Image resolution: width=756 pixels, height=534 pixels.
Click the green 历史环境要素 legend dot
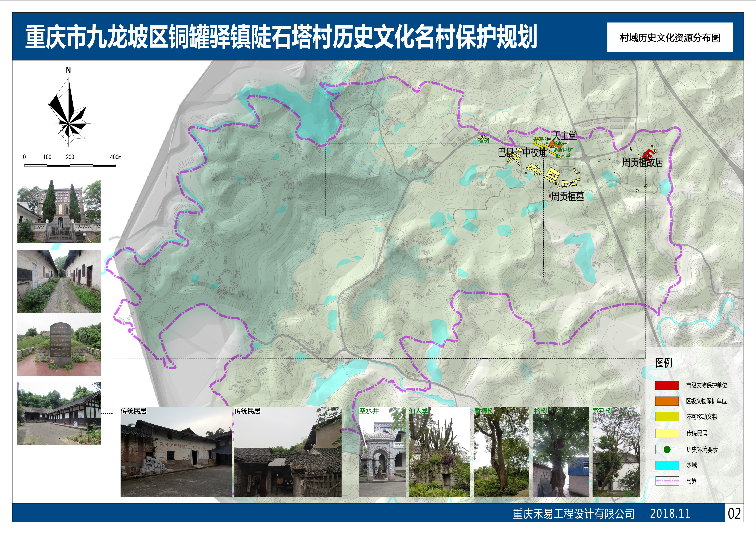667,449
